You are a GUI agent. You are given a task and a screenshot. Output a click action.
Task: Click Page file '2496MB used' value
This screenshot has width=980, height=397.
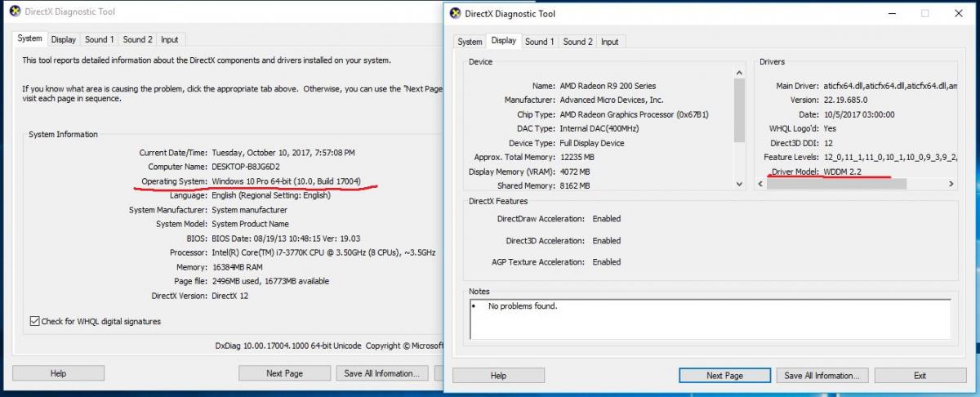point(270,281)
